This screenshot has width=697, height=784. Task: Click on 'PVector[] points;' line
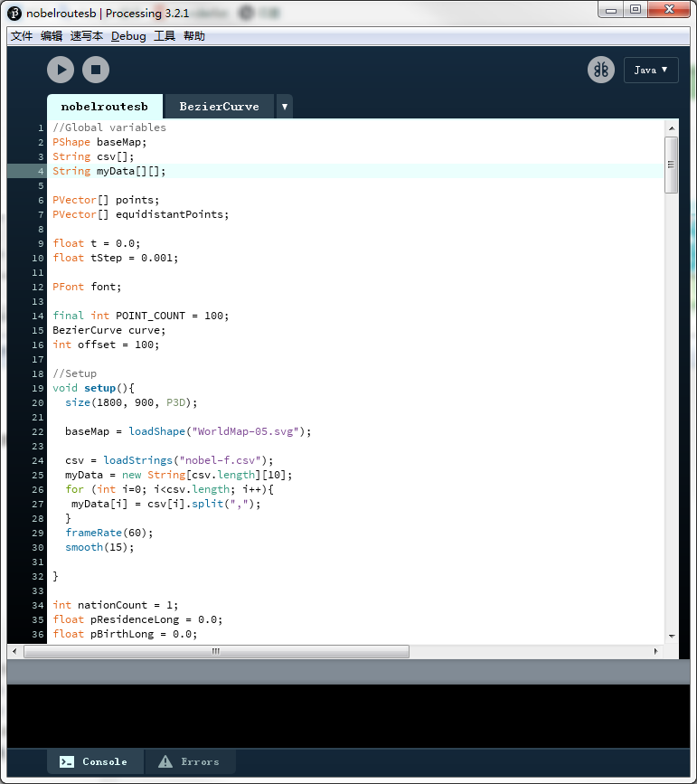coord(106,200)
